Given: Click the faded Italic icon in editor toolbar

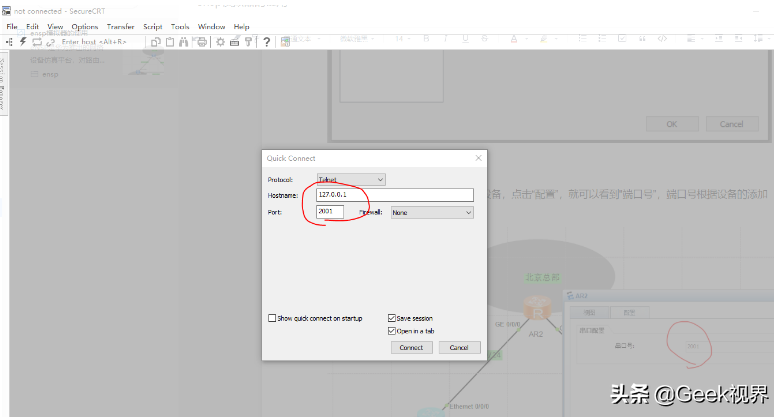Looking at the screenshot, I should (x=445, y=38).
